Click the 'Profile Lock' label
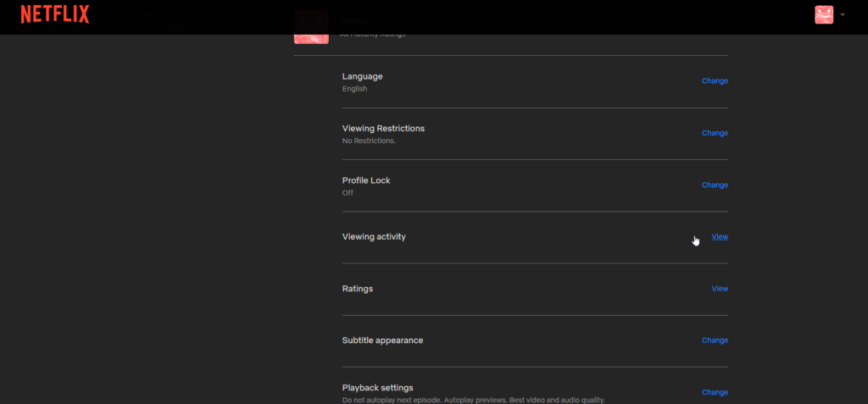 [x=366, y=180]
